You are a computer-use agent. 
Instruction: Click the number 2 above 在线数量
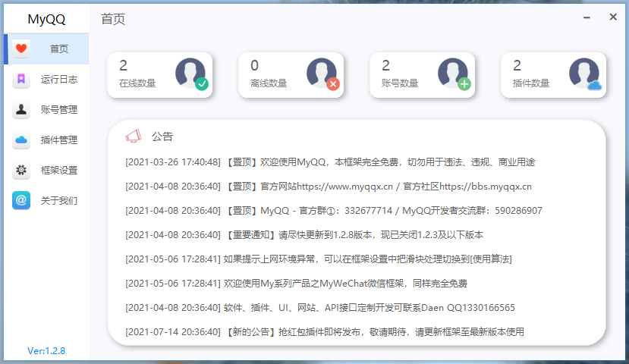coord(123,65)
